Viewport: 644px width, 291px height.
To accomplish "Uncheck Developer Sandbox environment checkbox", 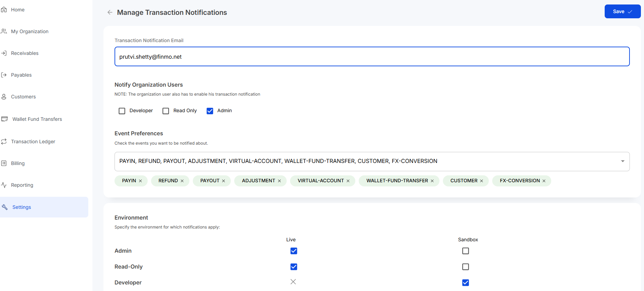I will pyautogui.click(x=466, y=283).
